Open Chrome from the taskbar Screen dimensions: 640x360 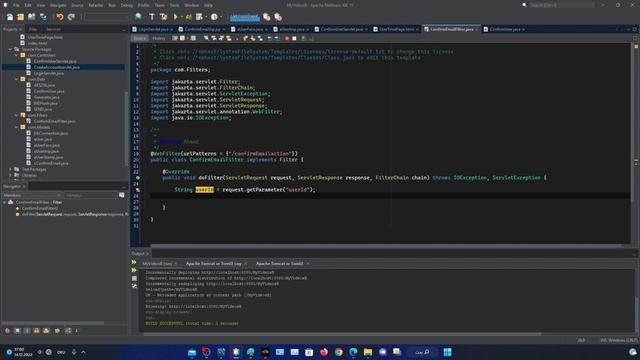(x=338, y=352)
